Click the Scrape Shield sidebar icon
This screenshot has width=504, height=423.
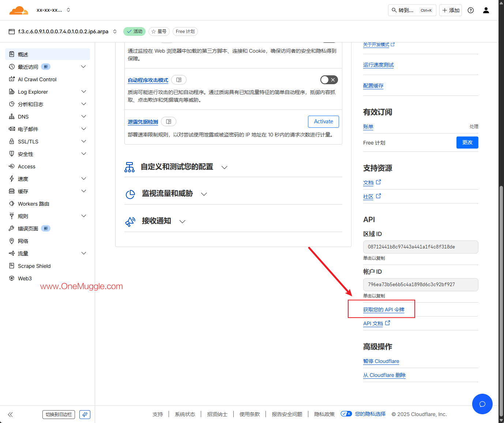12,266
